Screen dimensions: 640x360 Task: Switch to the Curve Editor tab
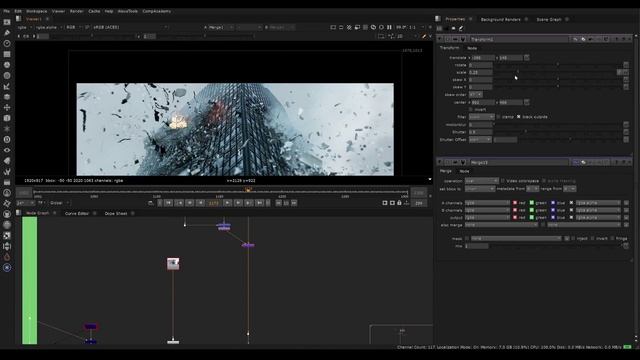pyautogui.click(x=77, y=213)
